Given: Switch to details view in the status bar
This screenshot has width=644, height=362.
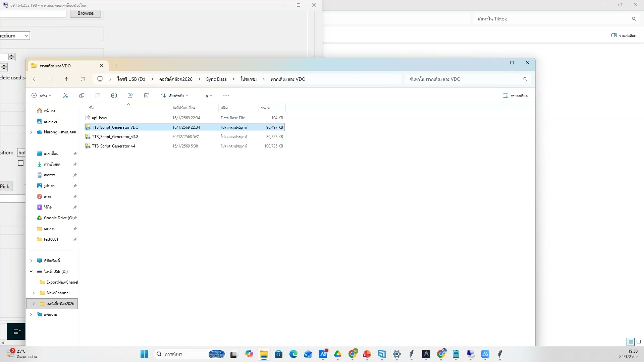Looking at the screenshot, I should [x=630, y=342].
